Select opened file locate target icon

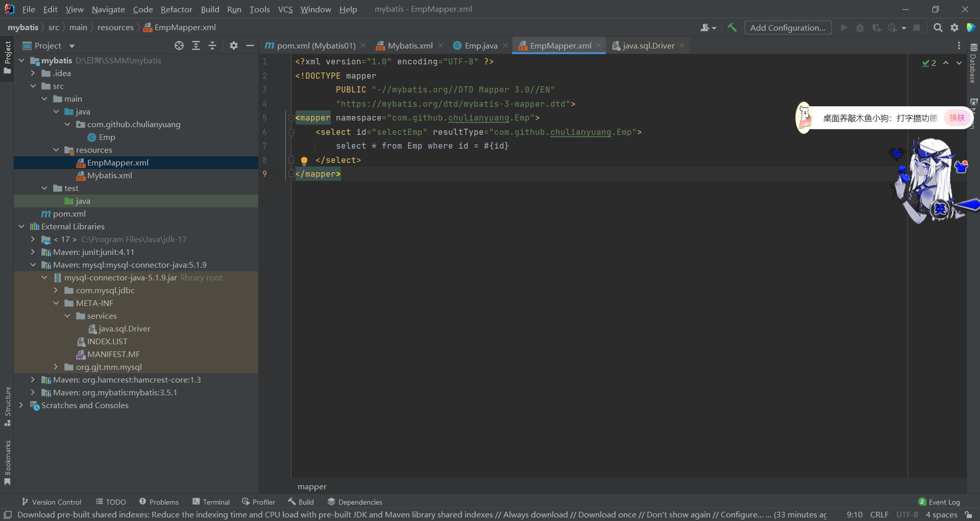[x=179, y=45]
